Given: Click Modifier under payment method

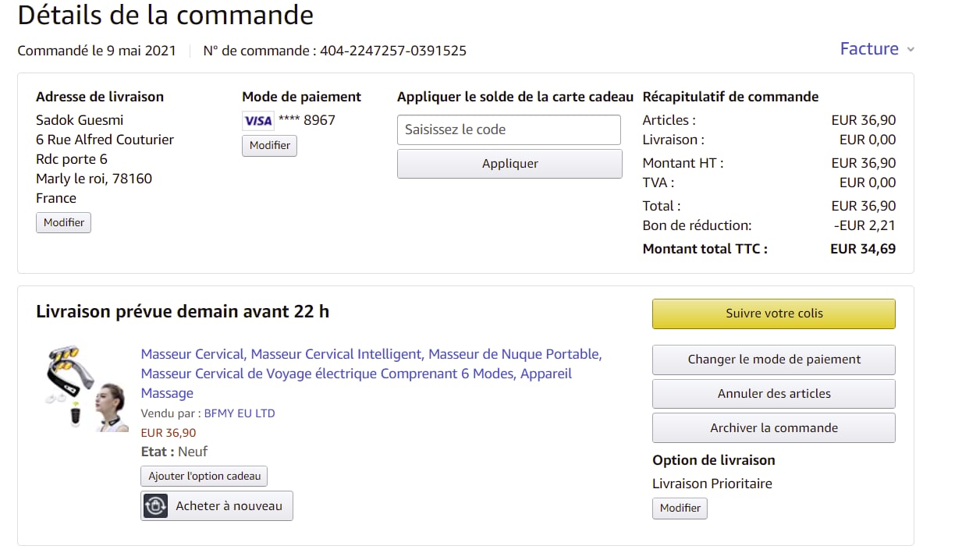Looking at the screenshot, I should point(269,145).
